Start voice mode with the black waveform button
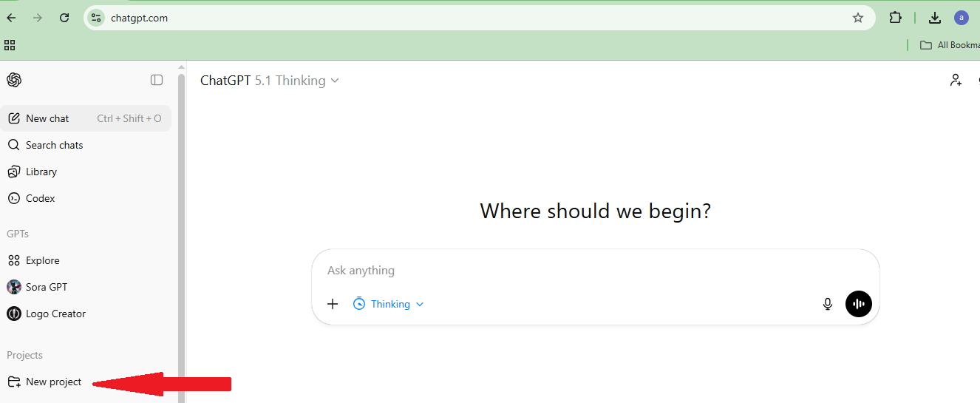Screen dimensions: 980x403 859,304
